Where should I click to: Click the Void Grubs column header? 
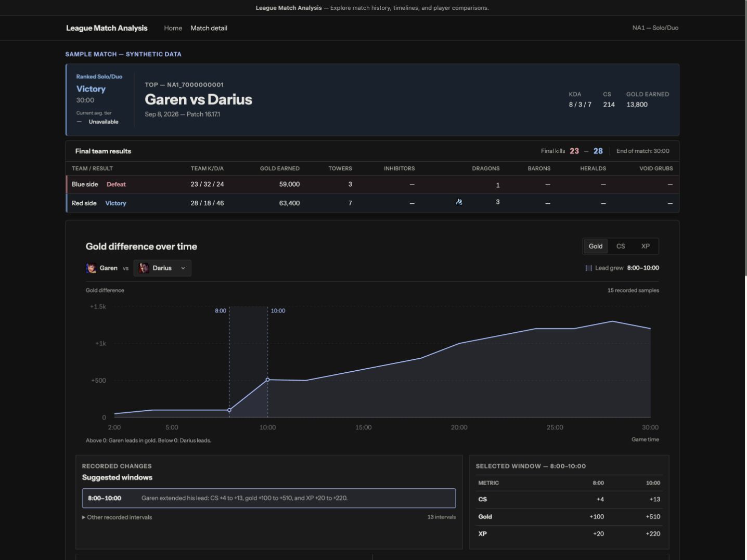point(656,168)
